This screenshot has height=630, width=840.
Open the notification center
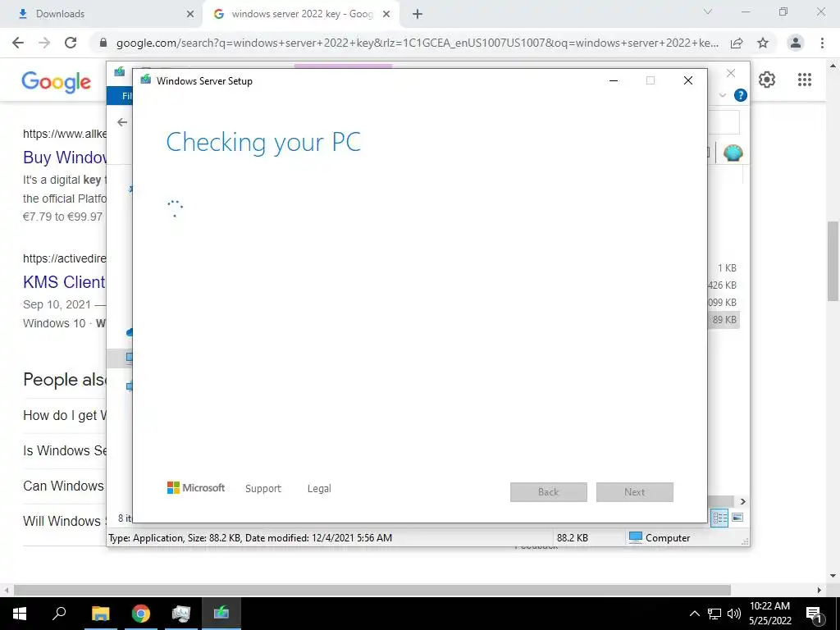coord(815,614)
